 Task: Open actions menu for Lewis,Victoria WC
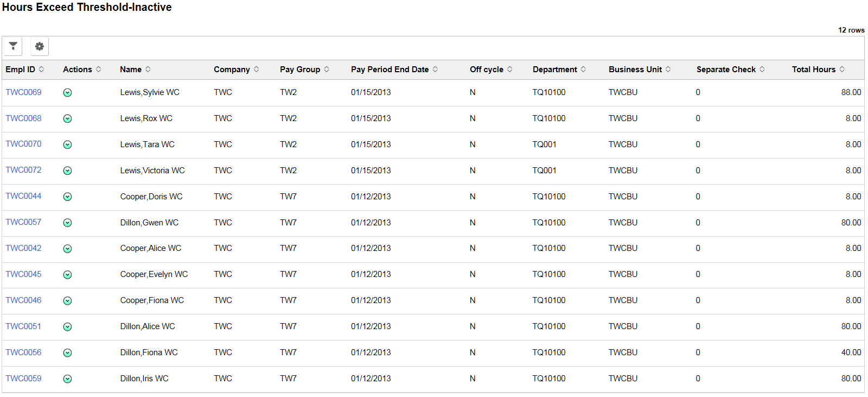(67, 171)
